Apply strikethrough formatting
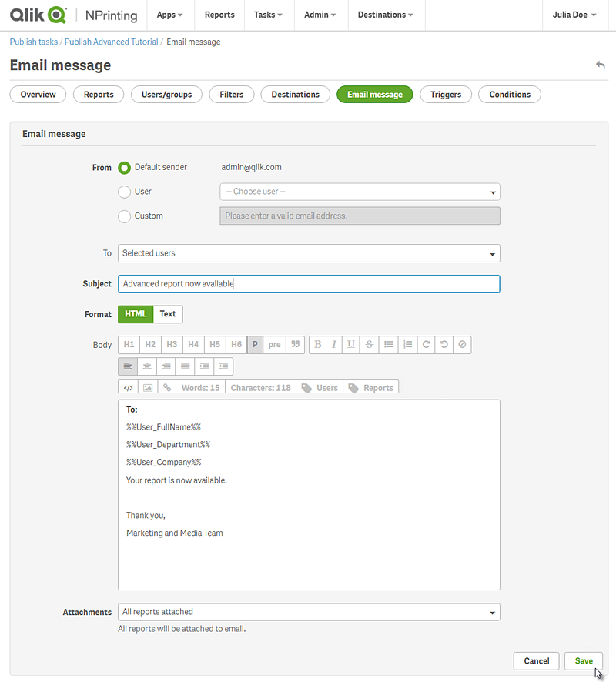The image size is (616, 682). (x=368, y=344)
